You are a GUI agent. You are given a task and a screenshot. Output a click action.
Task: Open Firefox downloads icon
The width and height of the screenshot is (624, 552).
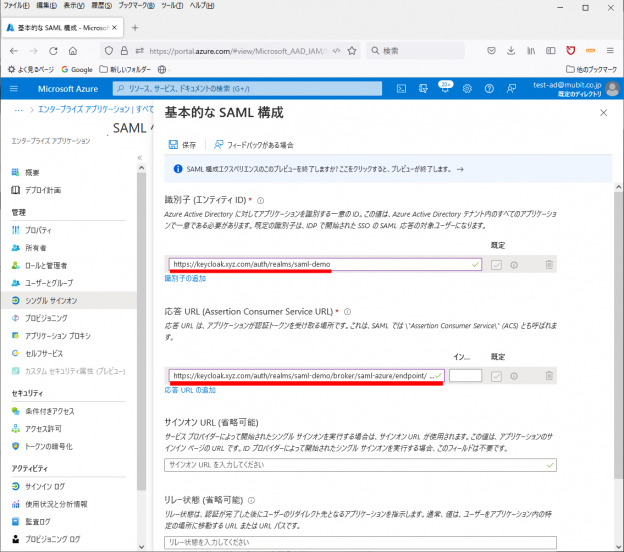pyautogui.click(x=511, y=51)
